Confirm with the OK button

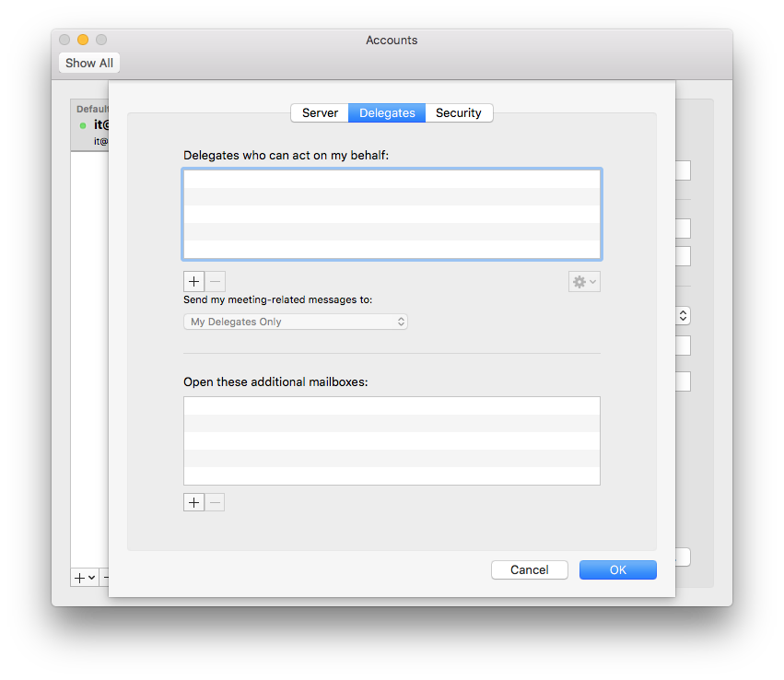[618, 570]
